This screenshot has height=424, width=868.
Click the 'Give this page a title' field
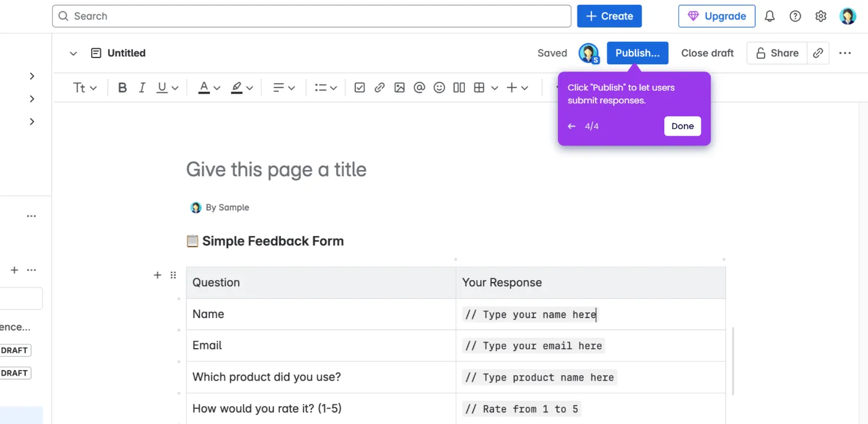[x=276, y=169]
